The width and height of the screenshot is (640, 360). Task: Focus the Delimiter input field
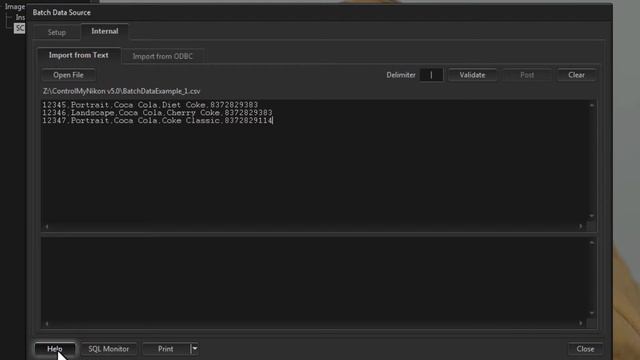click(431, 75)
